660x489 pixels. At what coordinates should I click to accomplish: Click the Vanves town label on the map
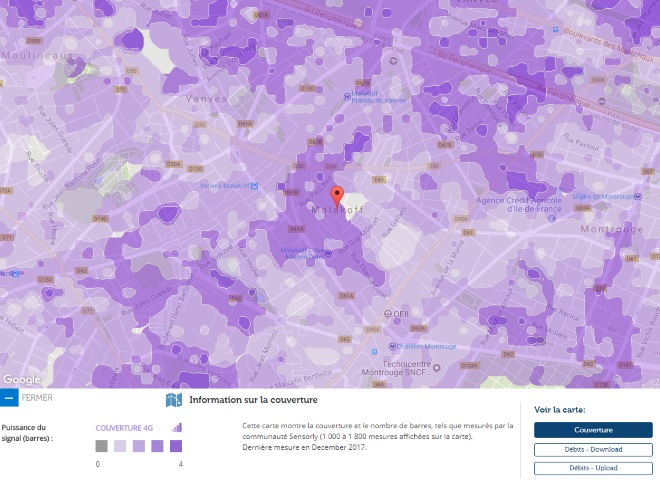pos(207,99)
